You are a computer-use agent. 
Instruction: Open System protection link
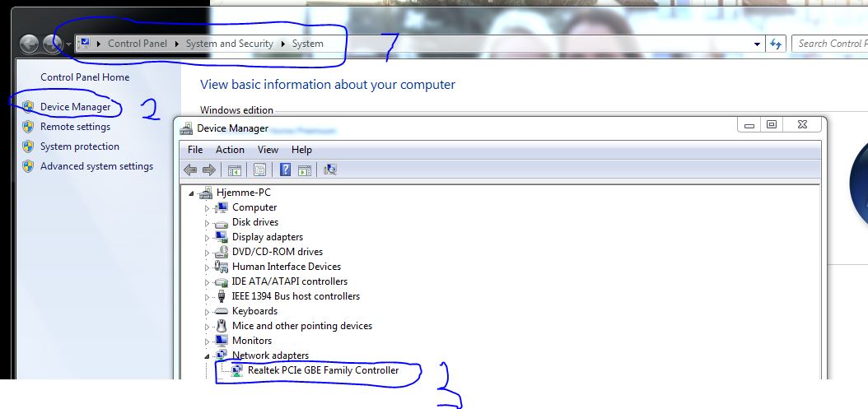[x=80, y=146]
